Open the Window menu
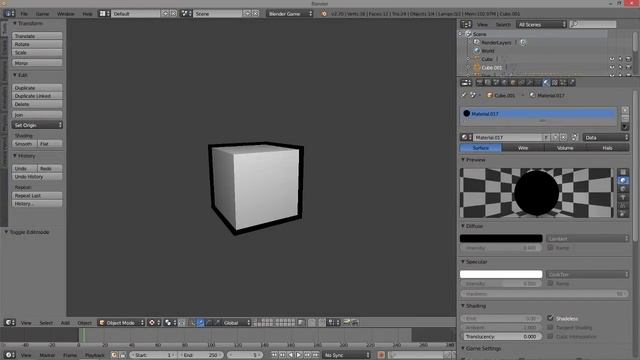 pos(66,13)
